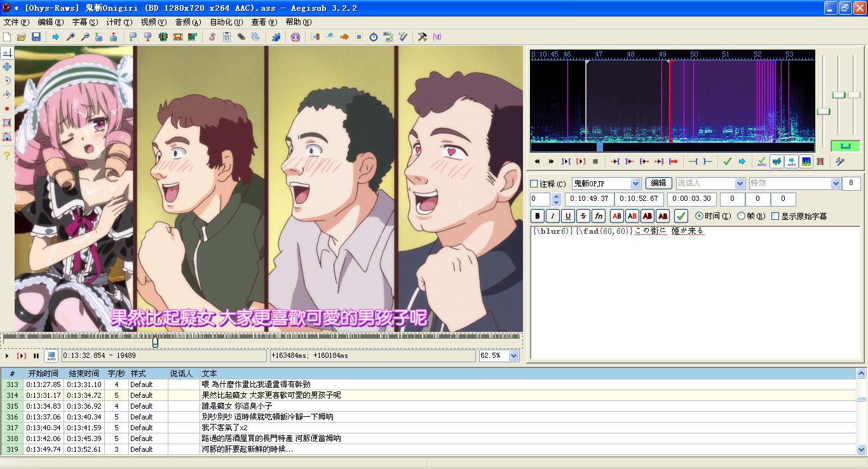Toggle bold B formatting button
This screenshot has height=469, width=868.
tap(538, 216)
